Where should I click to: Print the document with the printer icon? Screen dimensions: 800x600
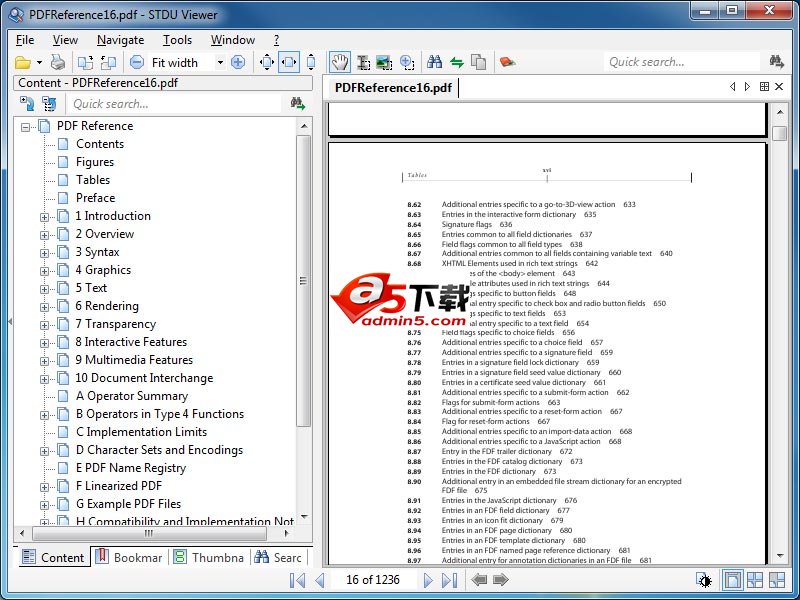58,63
